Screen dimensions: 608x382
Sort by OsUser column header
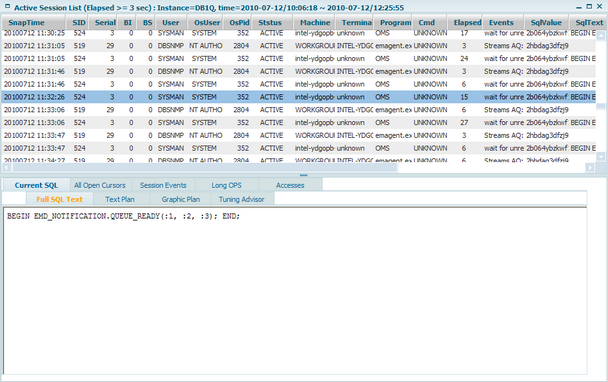206,22
